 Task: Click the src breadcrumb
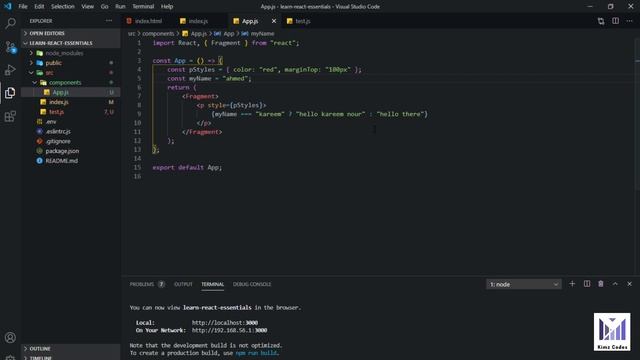pos(131,33)
